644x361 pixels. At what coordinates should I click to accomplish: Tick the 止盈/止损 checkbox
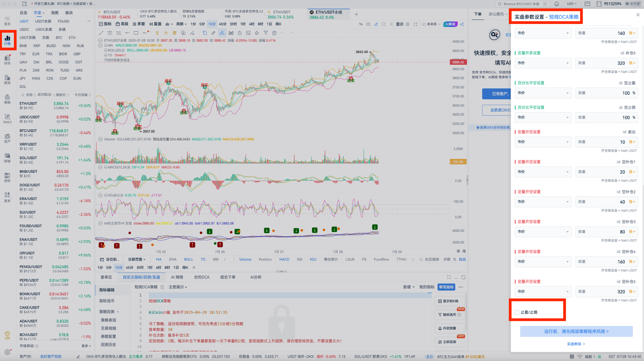coord(517,312)
